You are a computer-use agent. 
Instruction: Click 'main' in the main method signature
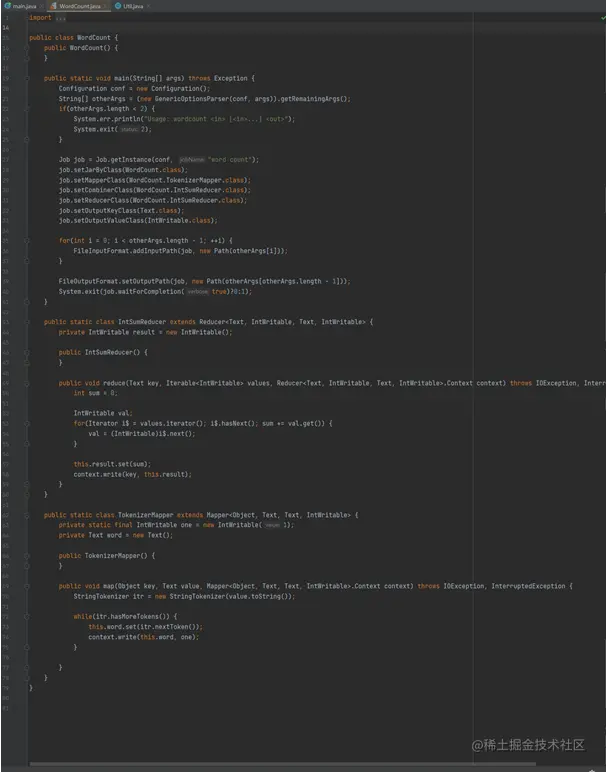(121, 78)
